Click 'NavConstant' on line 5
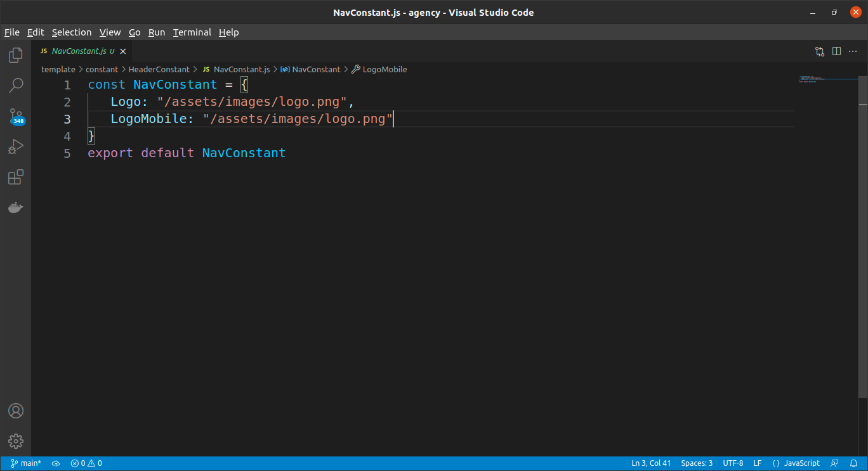The image size is (868, 471). point(244,153)
